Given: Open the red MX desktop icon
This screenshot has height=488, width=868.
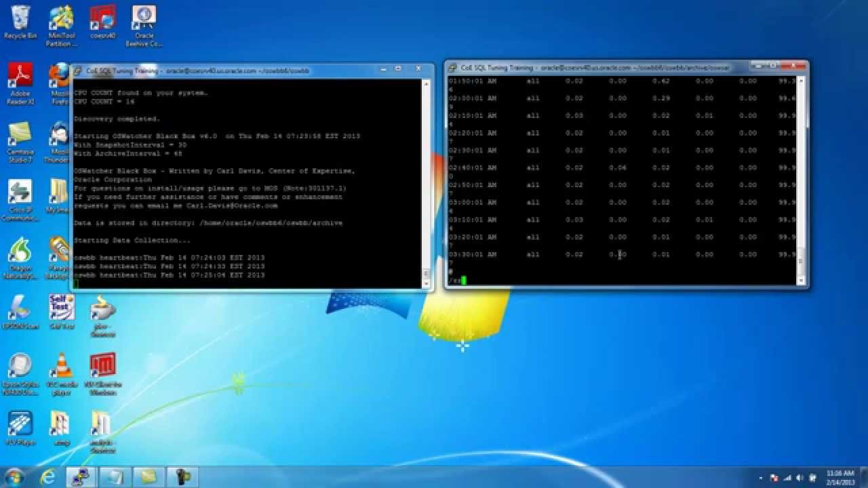Looking at the screenshot, I should point(102,374).
